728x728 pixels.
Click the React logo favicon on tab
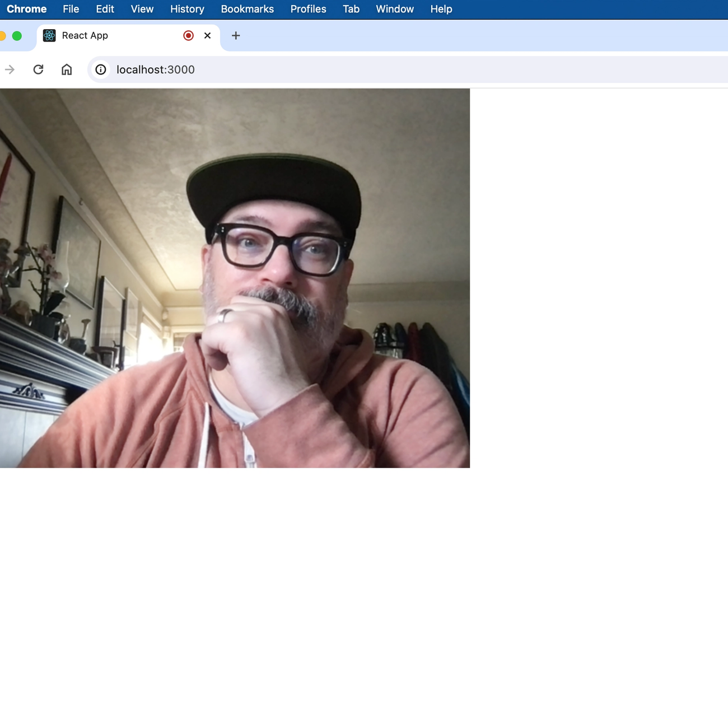point(49,35)
